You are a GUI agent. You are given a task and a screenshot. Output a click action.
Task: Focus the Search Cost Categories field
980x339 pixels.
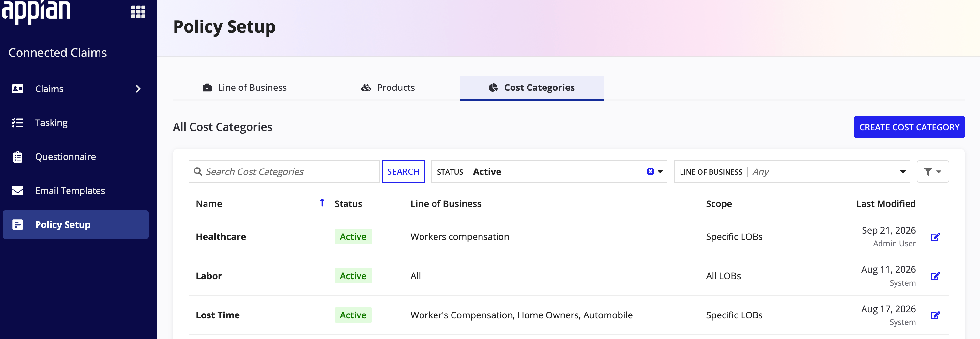click(x=284, y=171)
